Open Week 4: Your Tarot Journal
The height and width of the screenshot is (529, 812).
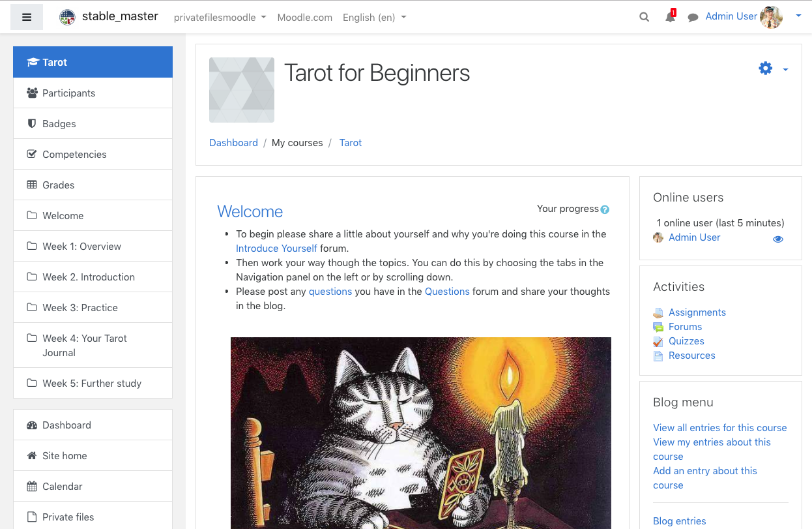(93, 345)
